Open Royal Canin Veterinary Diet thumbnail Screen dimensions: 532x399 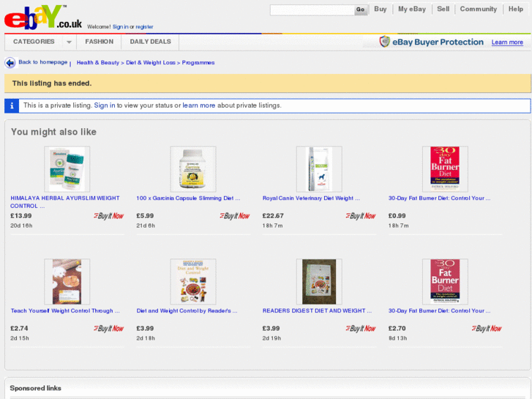coord(319,169)
